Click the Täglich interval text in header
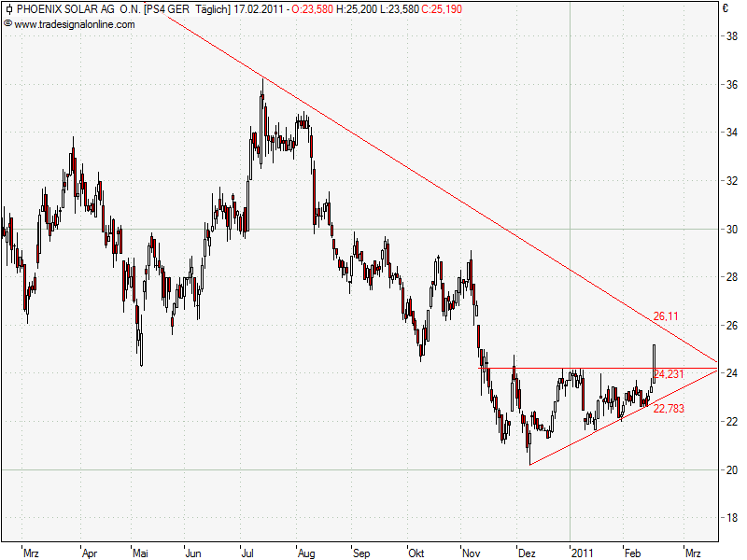747x560 pixels. pyautogui.click(x=210, y=9)
